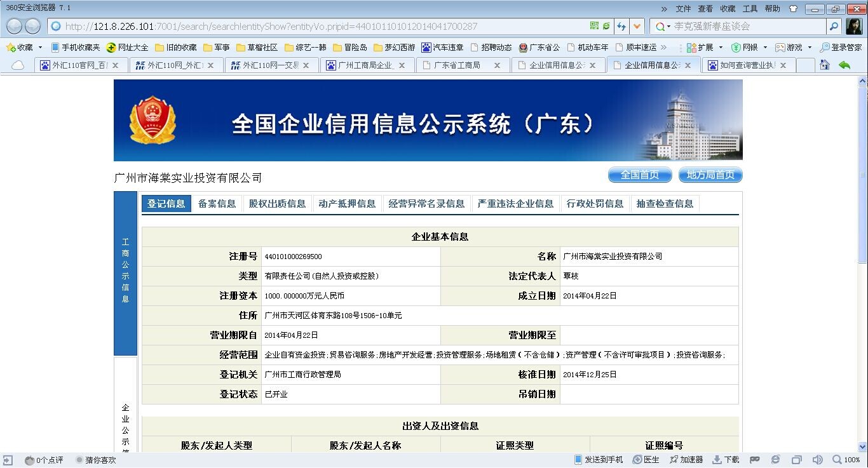Click the 全国首页 button

pyautogui.click(x=640, y=175)
